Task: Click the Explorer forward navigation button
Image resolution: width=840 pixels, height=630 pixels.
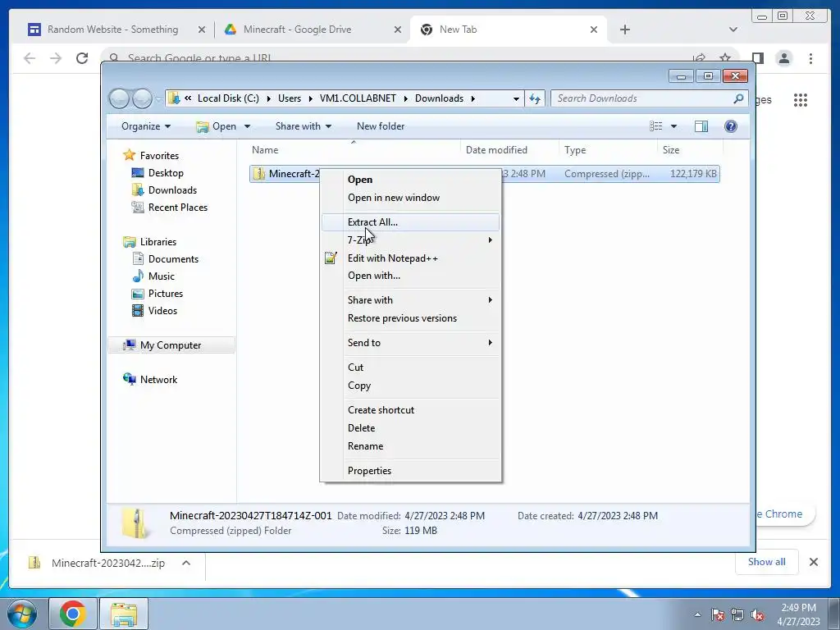Action: point(142,98)
